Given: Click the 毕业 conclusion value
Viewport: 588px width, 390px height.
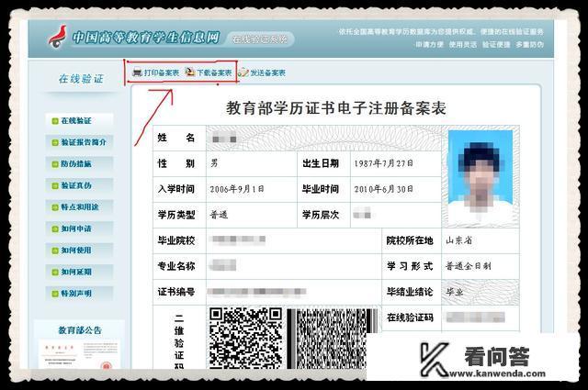Looking at the screenshot, I should (455, 292).
